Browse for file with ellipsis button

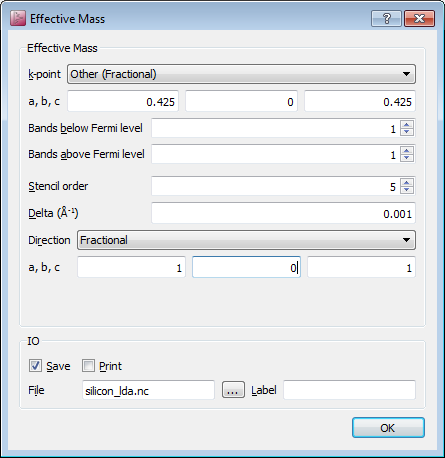pyautogui.click(x=233, y=390)
